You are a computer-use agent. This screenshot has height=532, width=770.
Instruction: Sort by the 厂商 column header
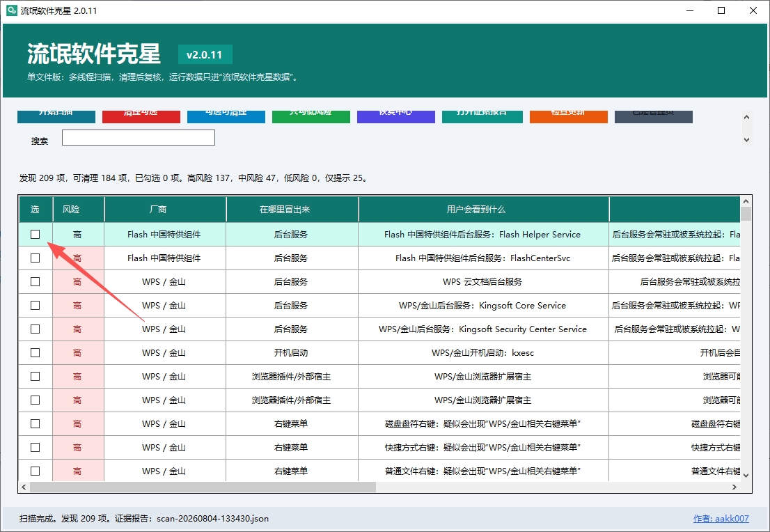point(165,210)
